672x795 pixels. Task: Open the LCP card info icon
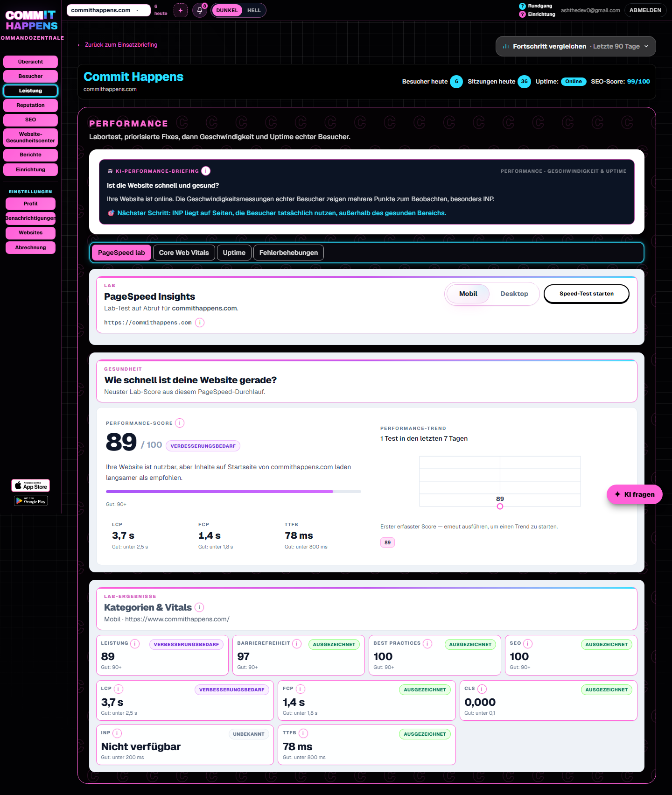tap(119, 689)
